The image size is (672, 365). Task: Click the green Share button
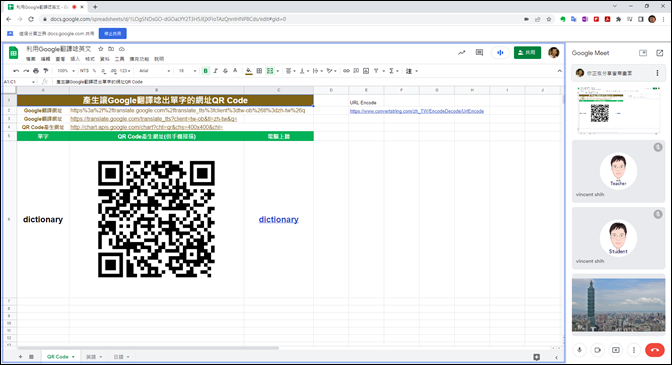click(x=527, y=53)
